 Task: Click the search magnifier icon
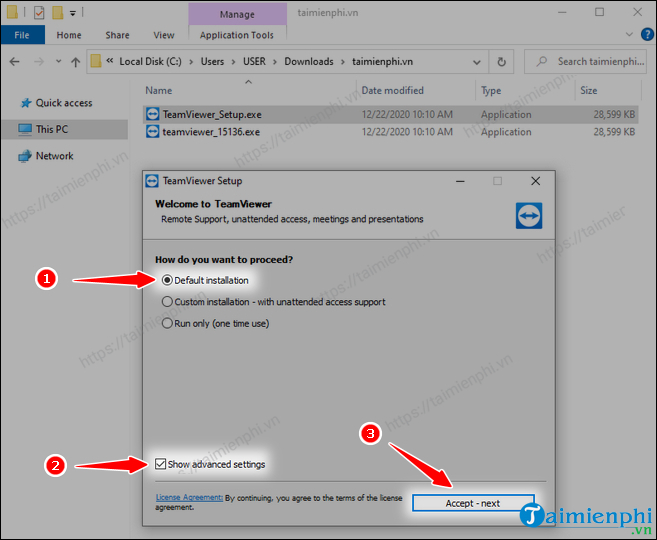coord(541,62)
